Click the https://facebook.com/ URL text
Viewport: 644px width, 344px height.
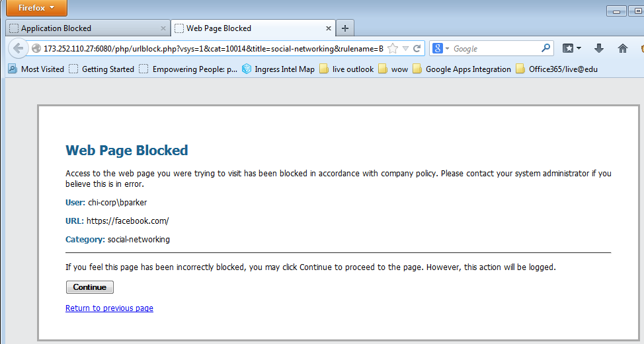[x=128, y=221]
